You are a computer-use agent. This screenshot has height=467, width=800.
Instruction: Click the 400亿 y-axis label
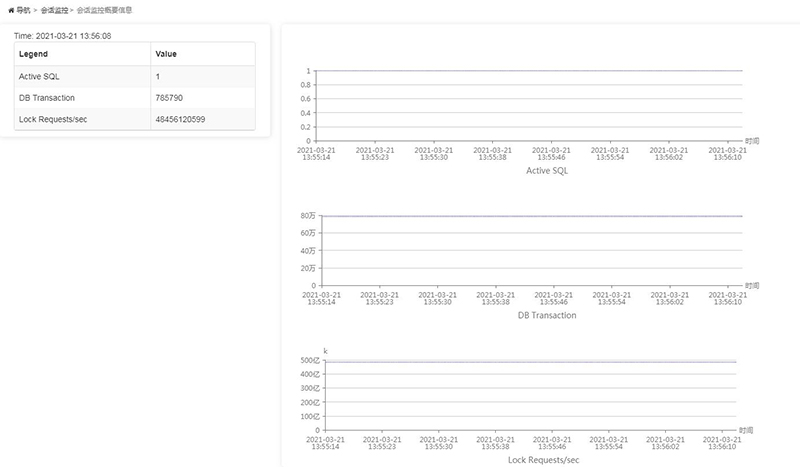tap(310, 374)
